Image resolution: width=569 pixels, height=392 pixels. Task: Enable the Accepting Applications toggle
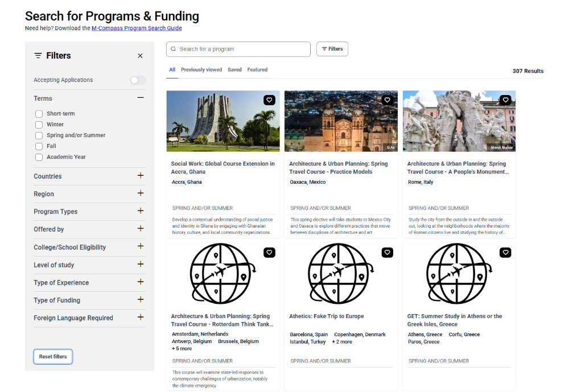tap(138, 80)
